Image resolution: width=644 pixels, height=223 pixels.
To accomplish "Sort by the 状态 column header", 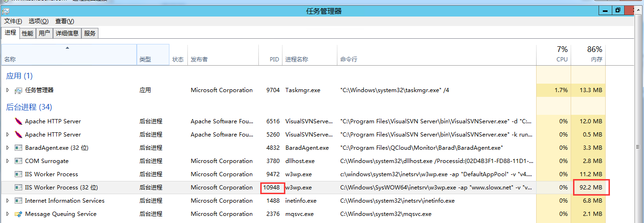I will [x=178, y=54].
